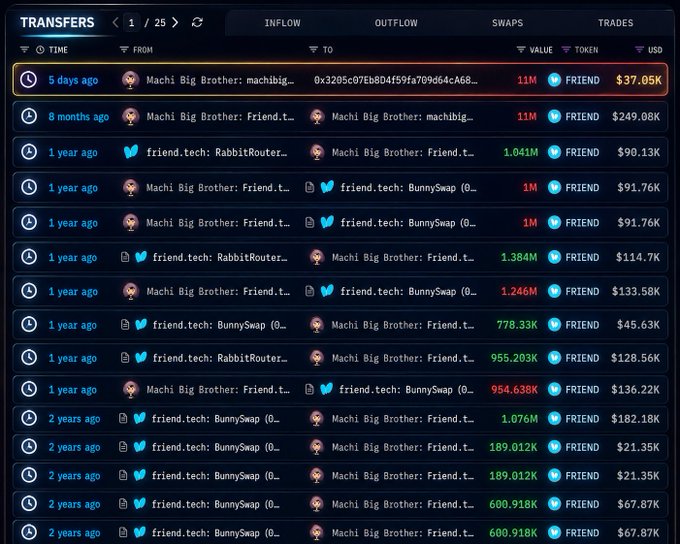
Task: Click the FRIEND token icon on $249.08K row
Action: pyautogui.click(x=554, y=116)
